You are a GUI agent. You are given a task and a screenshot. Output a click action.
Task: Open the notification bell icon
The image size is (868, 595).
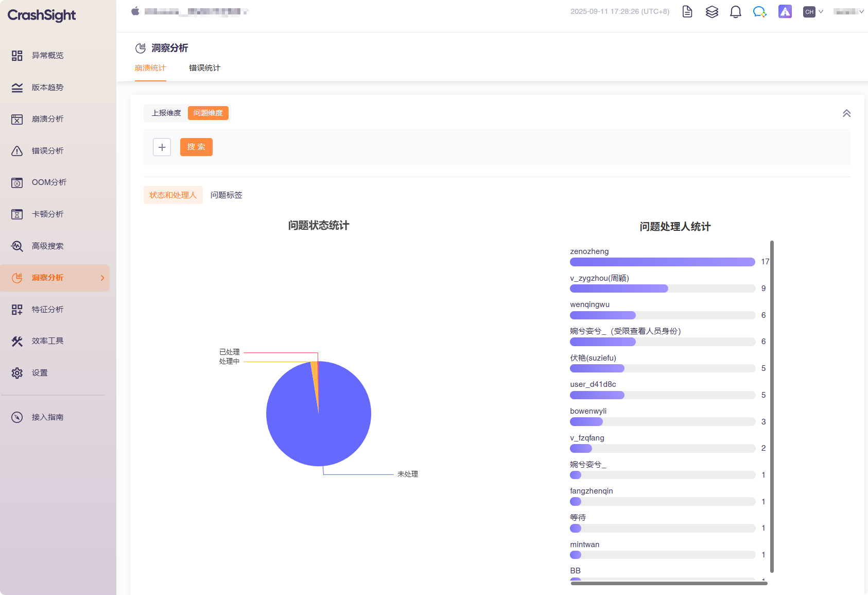(x=735, y=12)
